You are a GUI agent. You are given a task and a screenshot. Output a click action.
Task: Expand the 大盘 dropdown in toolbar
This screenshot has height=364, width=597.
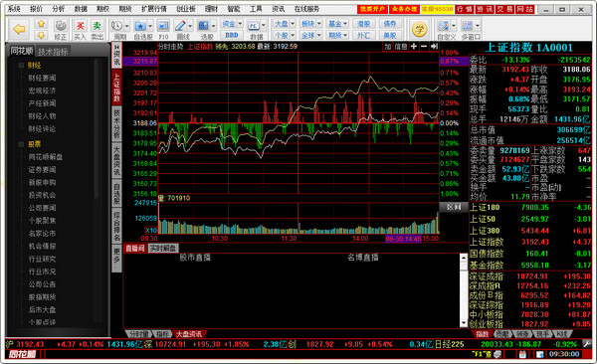pos(293,24)
